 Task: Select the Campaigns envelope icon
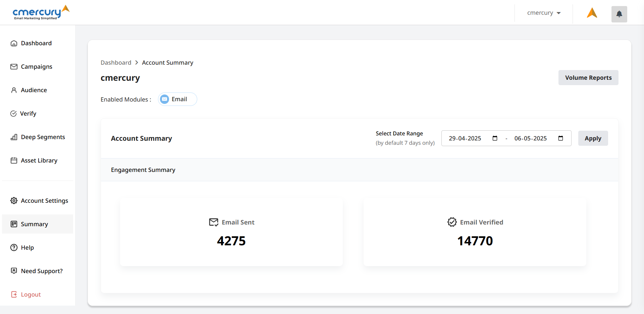click(14, 66)
